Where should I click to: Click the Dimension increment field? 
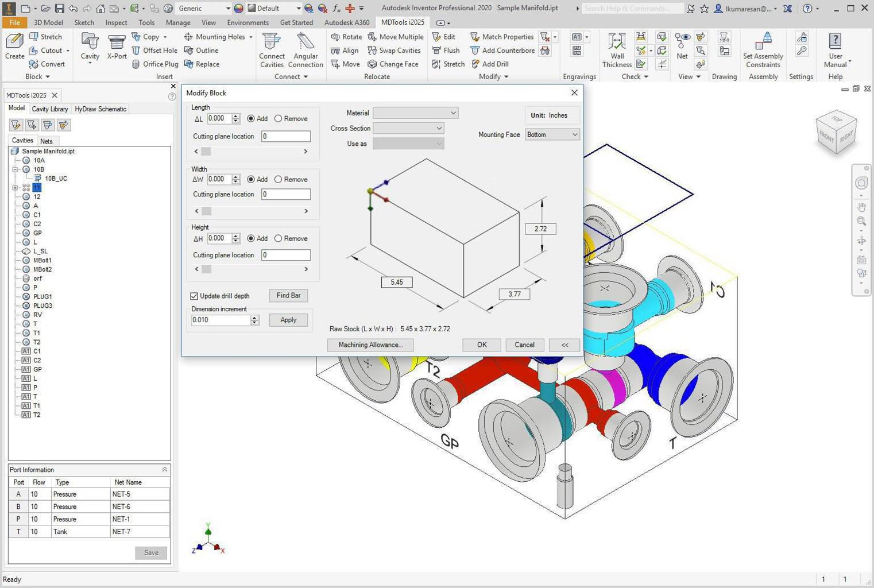221,320
